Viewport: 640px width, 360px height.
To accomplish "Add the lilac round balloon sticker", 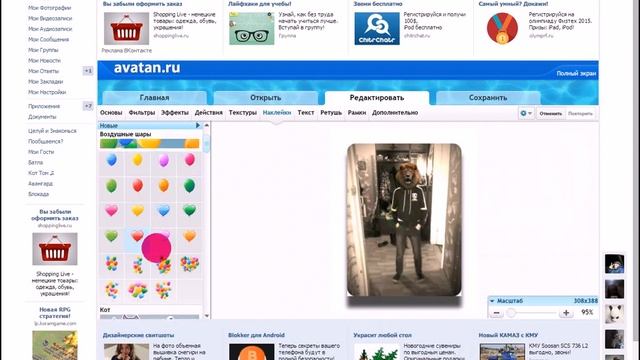I will [x=164, y=160].
